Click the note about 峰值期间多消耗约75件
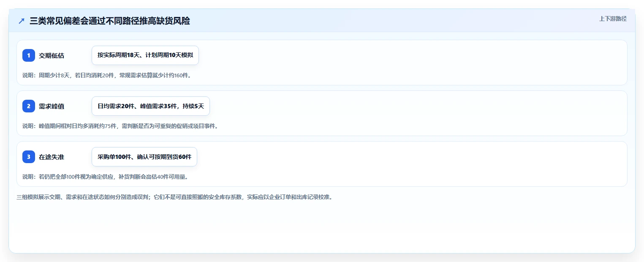The height and width of the screenshot is (262, 644). pyautogui.click(x=120, y=126)
